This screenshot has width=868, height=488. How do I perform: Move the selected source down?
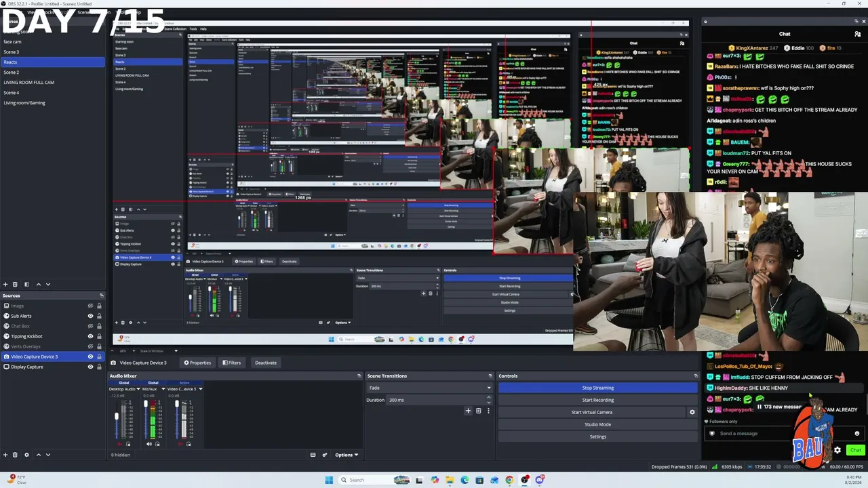[49, 455]
